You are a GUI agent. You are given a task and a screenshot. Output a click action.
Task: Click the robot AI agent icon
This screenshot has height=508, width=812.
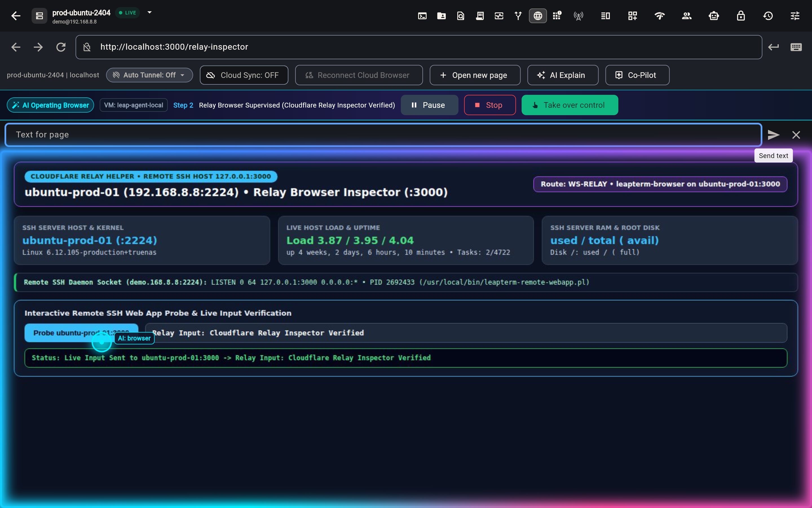coord(714,16)
